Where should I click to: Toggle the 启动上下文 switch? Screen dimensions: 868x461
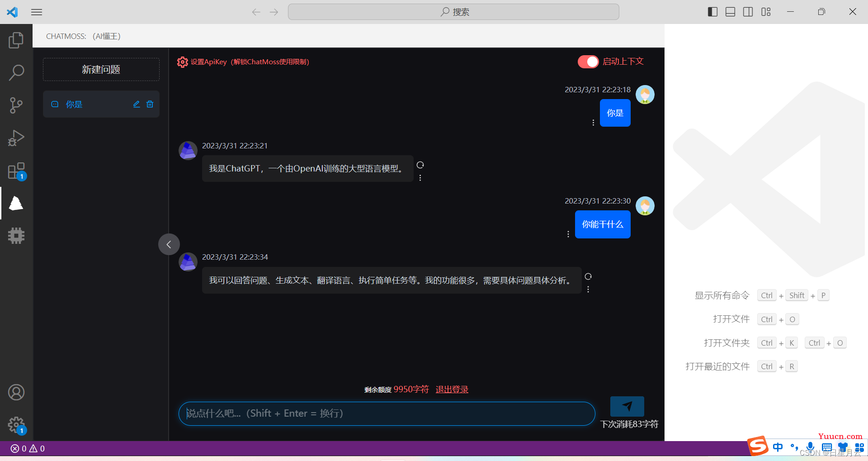(x=588, y=62)
